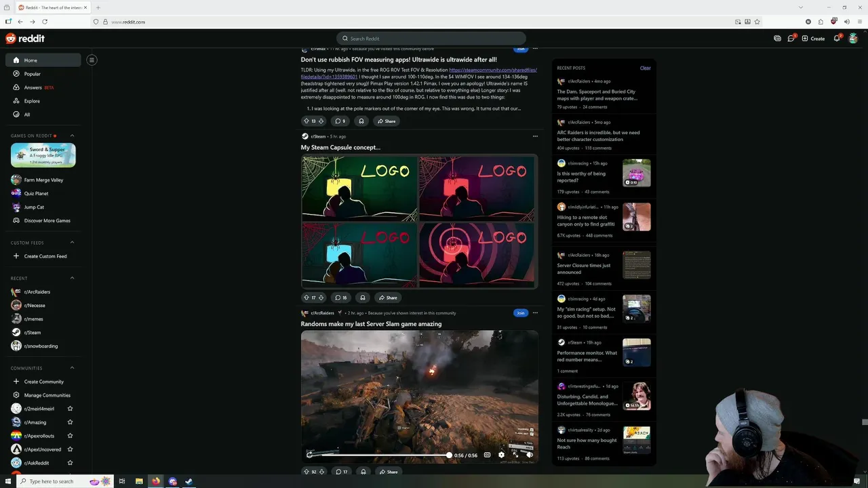Open comments on the ArcRaiders post
868x488 pixels.
(x=342, y=472)
